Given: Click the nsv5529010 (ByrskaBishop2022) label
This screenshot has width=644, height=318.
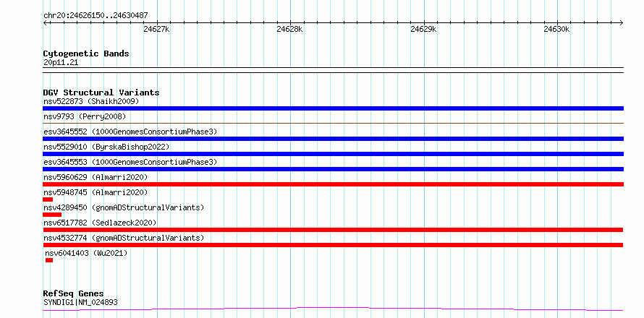Looking at the screenshot, I should click(106, 147).
